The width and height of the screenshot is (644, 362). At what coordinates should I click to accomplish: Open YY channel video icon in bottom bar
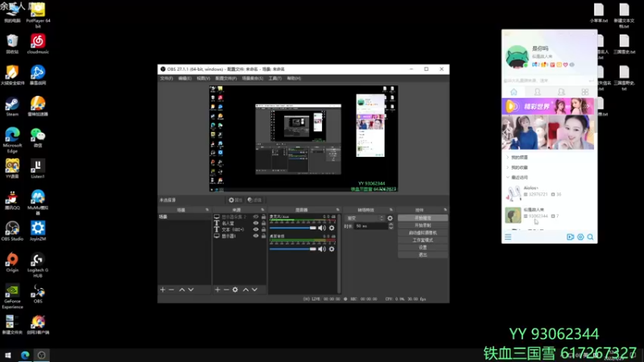click(x=570, y=237)
